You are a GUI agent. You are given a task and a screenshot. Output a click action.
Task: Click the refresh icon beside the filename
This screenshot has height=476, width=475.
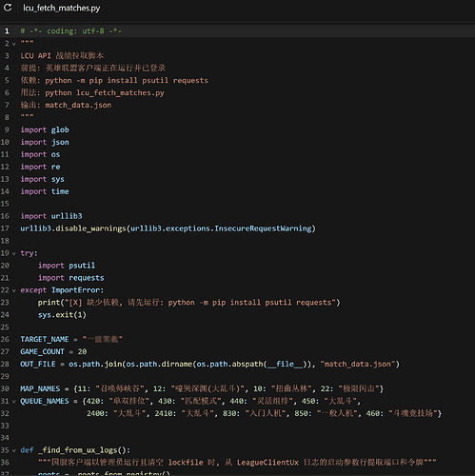click(x=8, y=8)
